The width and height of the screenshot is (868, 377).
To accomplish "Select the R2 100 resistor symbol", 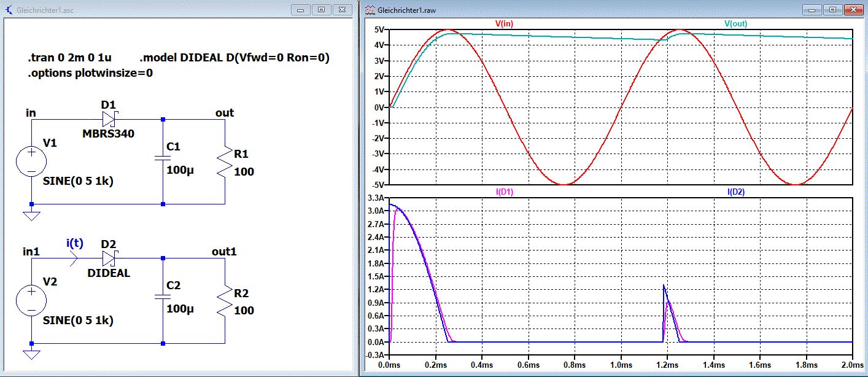I will (x=225, y=301).
